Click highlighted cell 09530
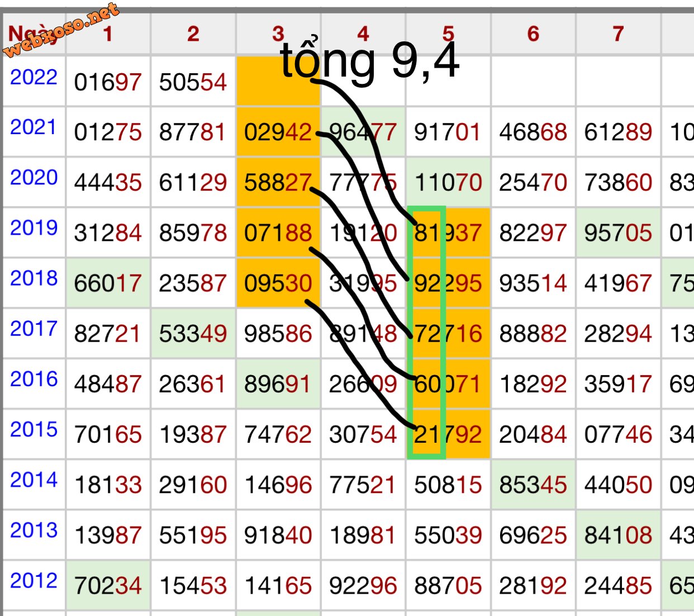 point(278,283)
